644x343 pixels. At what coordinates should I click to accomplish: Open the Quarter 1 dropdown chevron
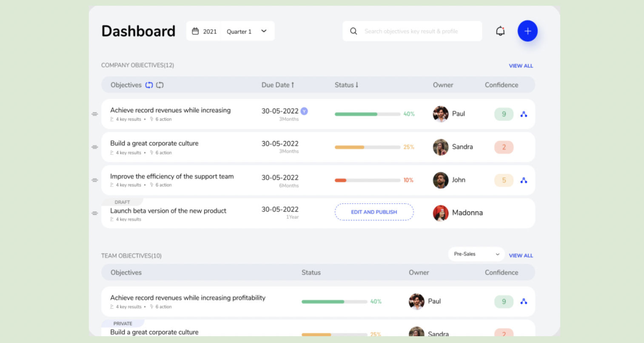click(x=264, y=31)
